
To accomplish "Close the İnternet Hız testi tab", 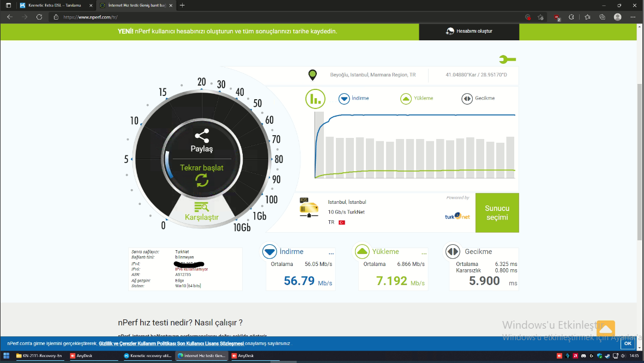I will click(171, 5).
